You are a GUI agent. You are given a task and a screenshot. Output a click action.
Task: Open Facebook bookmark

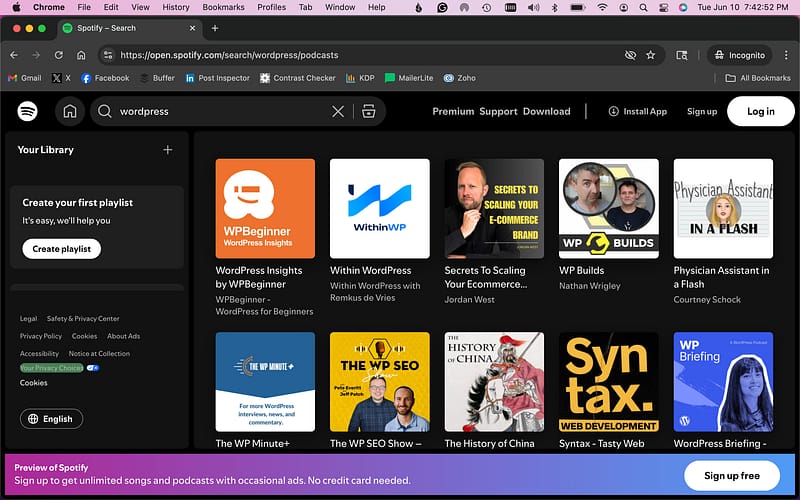[106, 78]
